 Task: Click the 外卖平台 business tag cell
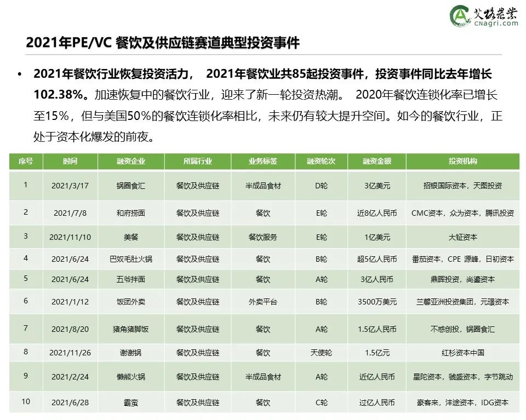(x=263, y=302)
